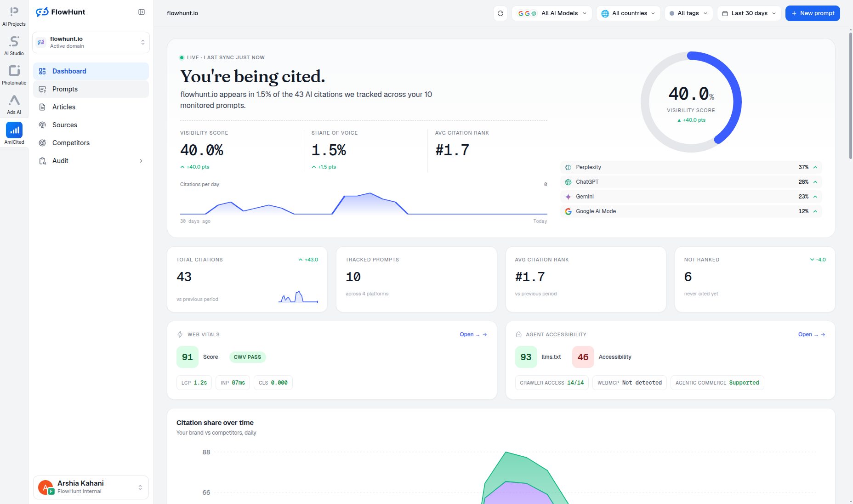
Task: Click the refresh data icon
Action: click(x=500, y=13)
